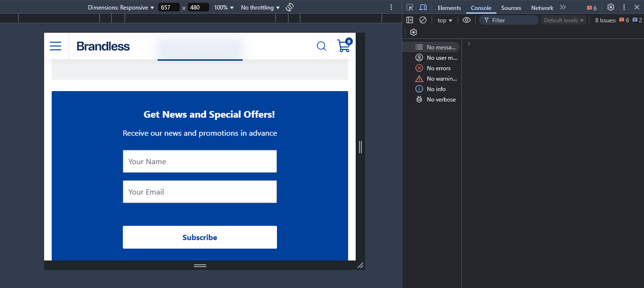Click the Brandless logo

(103, 46)
